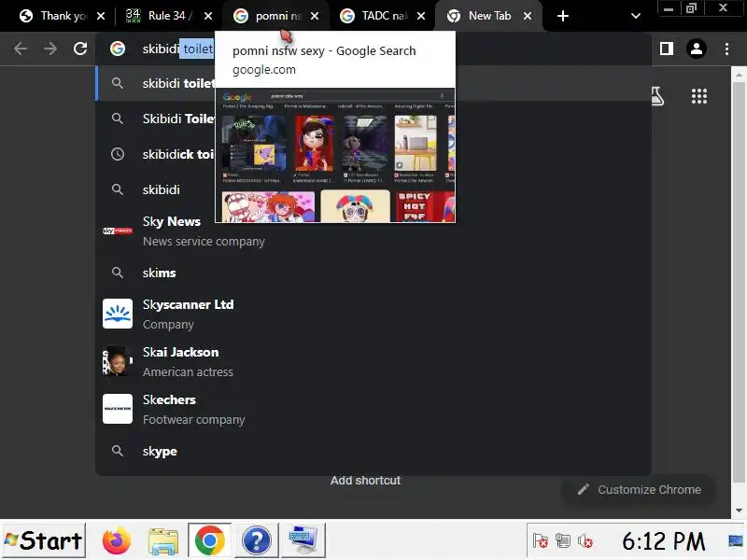
Task: Open the profile avatar icon
Action: click(x=696, y=49)
